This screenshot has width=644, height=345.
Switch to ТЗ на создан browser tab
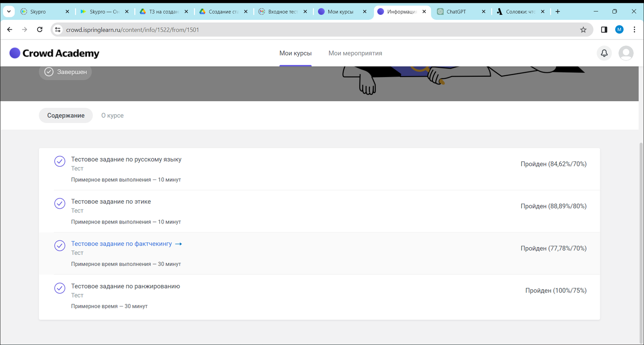pyautogui.click(x=163, y=11)
